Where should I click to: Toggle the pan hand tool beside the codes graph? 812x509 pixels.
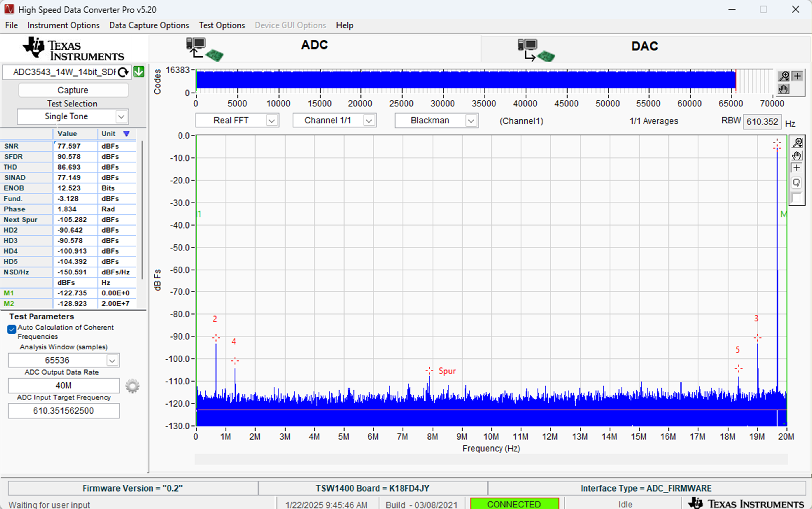click(x=783, y=89)
